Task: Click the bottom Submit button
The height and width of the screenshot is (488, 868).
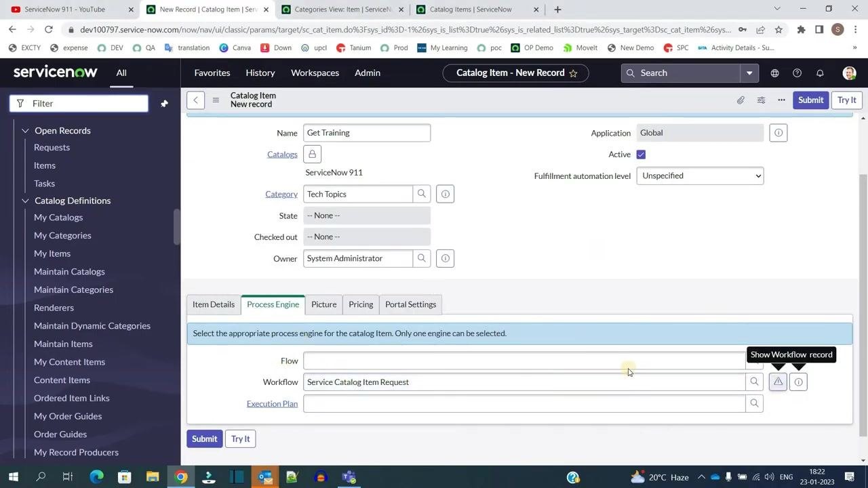Action: click(x=204, y=439)
